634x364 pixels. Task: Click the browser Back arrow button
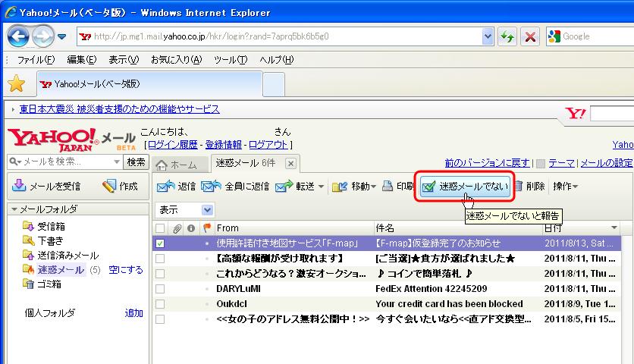tap(18, 36)
